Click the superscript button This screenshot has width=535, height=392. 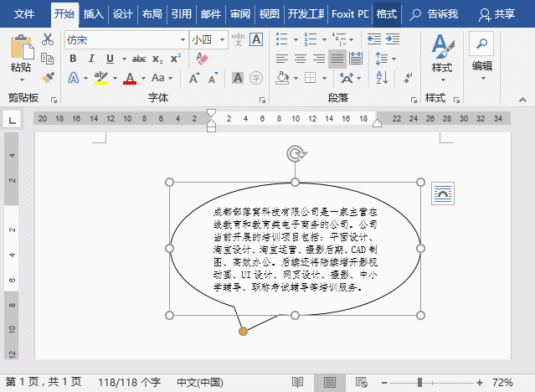pos(175,59)
